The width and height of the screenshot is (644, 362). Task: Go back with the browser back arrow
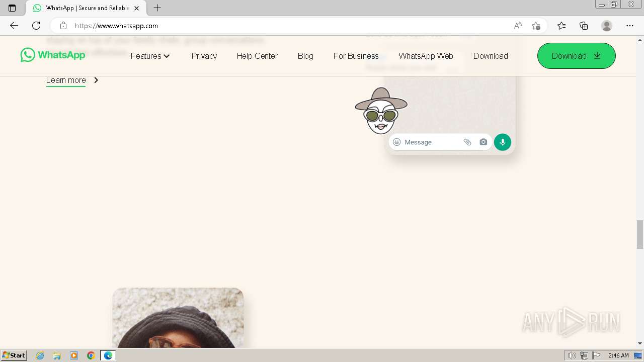[14, 26]
